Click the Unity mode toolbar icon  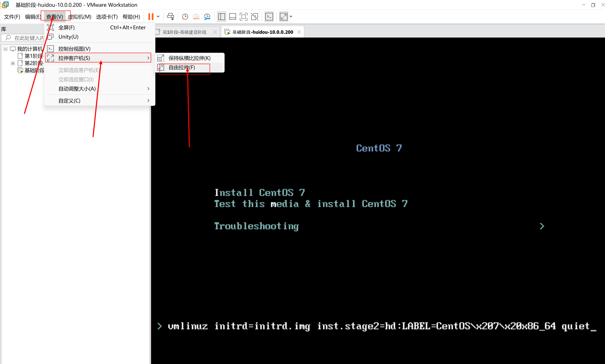pyautogui.click(x=255, y=17)
